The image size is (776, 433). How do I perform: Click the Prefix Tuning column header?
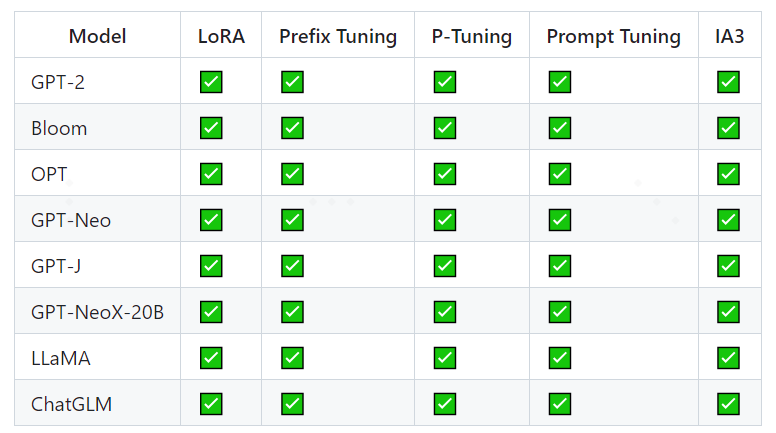point(338,37)
